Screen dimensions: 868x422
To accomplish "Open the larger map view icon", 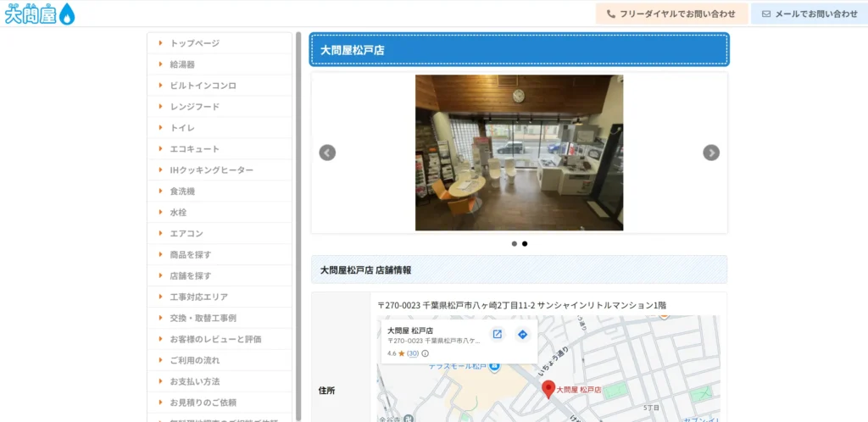I will pyautogui.click(x=498, y=334).
